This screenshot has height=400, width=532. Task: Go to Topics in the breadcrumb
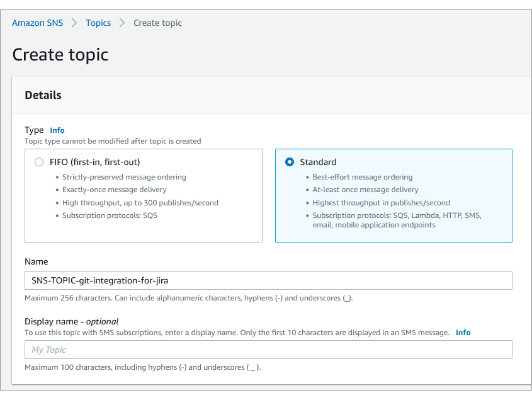coord(98,23)
